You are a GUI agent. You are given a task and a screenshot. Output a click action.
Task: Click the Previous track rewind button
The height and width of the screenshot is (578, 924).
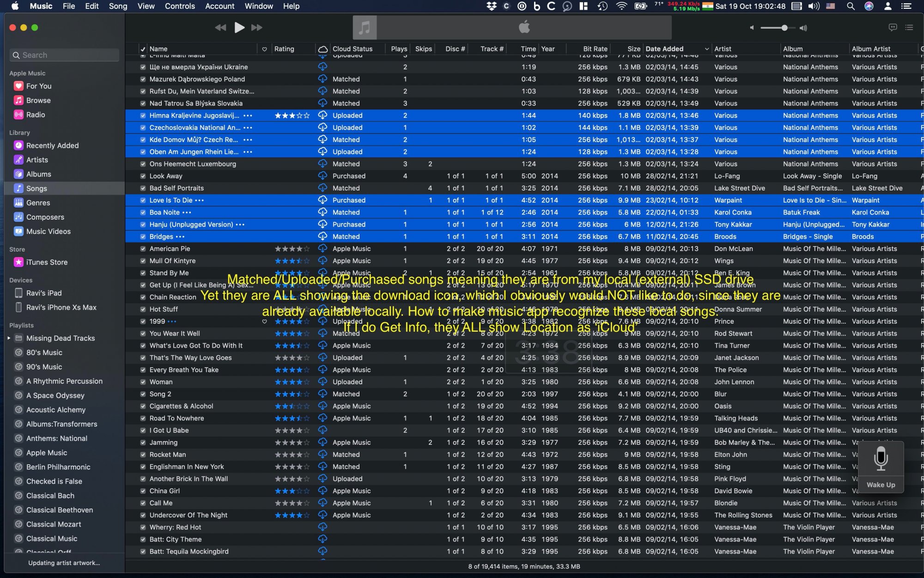[221, 28]
